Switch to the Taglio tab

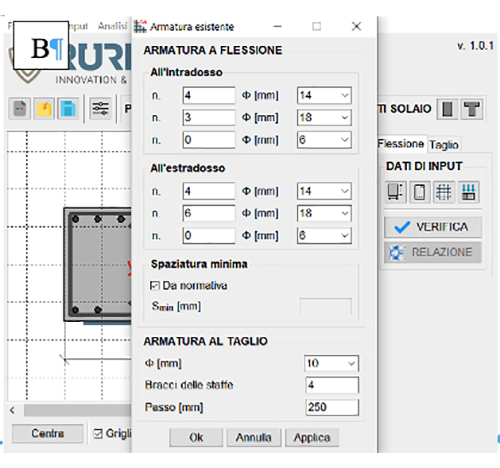tap(444, 145)
